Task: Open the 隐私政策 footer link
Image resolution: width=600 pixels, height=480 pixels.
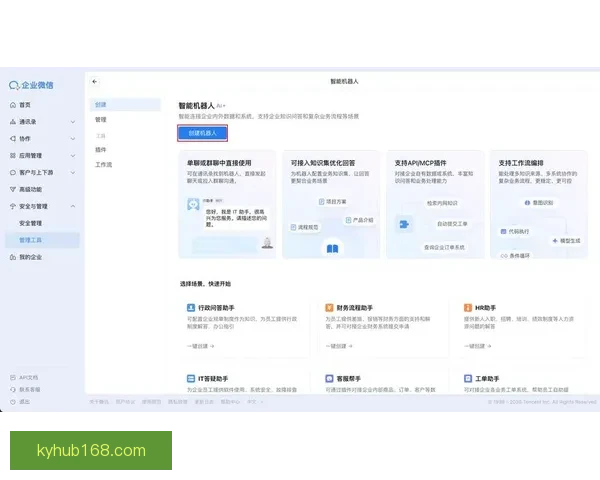Action: click(178, 402)
